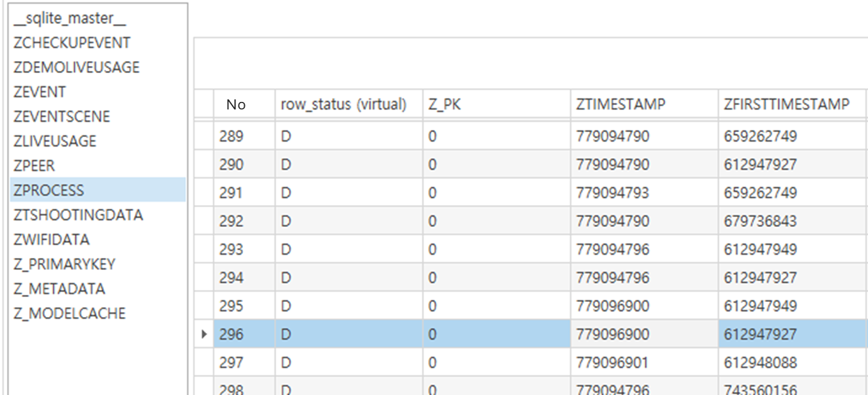Click the Z_PK column header
This screenshot has width=868, height=395.
pyautogui.click(x=444, y=104)
